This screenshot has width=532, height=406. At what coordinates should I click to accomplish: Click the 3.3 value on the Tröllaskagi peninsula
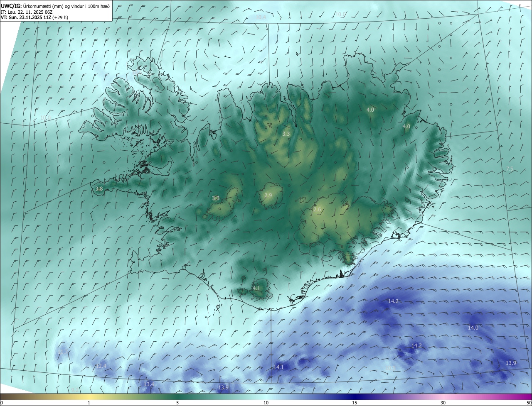click(286, 134)
